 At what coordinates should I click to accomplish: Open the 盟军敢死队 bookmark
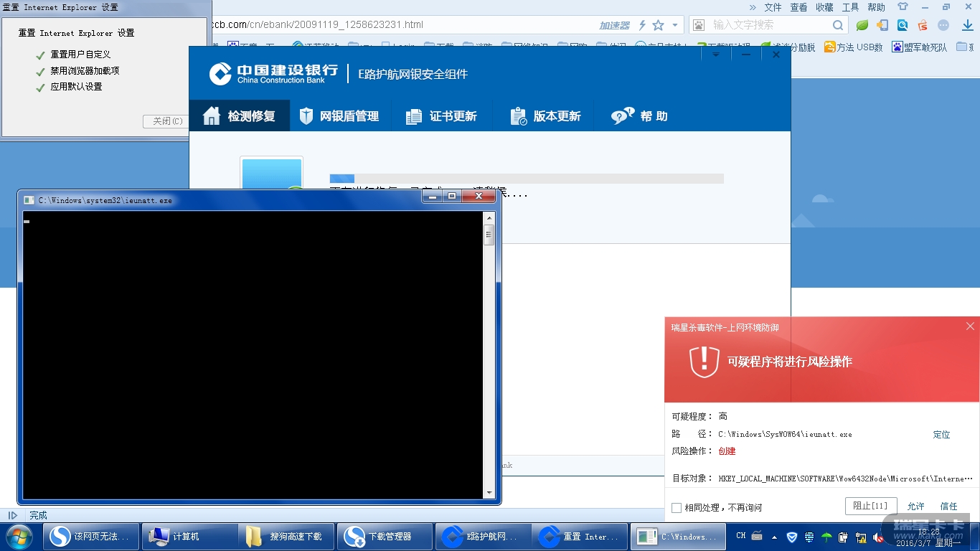coord(919,47)
